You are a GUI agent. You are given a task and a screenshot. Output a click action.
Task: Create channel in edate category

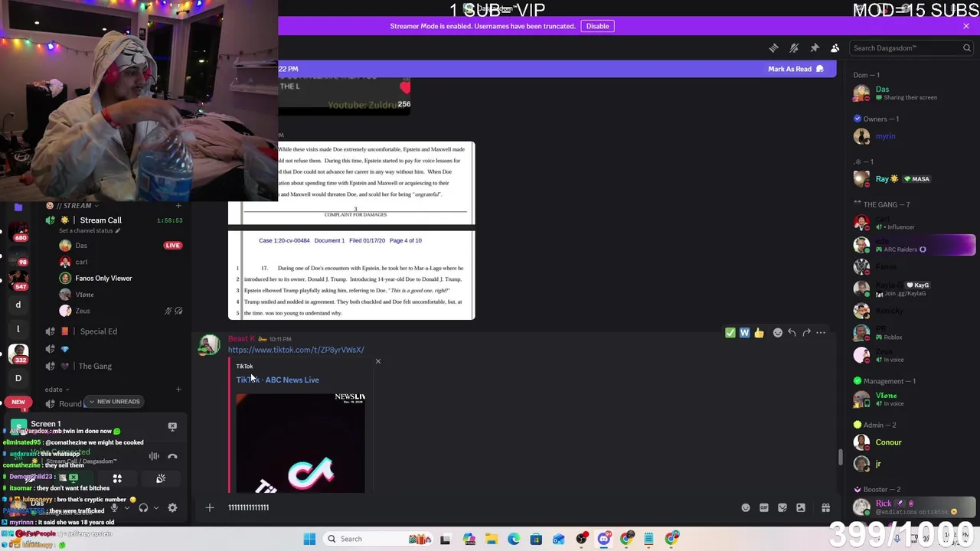[178, 390]
